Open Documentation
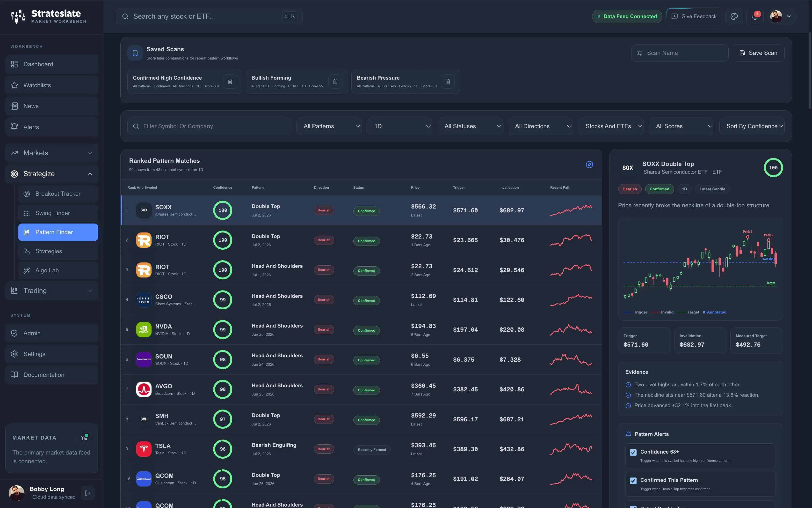 coord(52,375)
